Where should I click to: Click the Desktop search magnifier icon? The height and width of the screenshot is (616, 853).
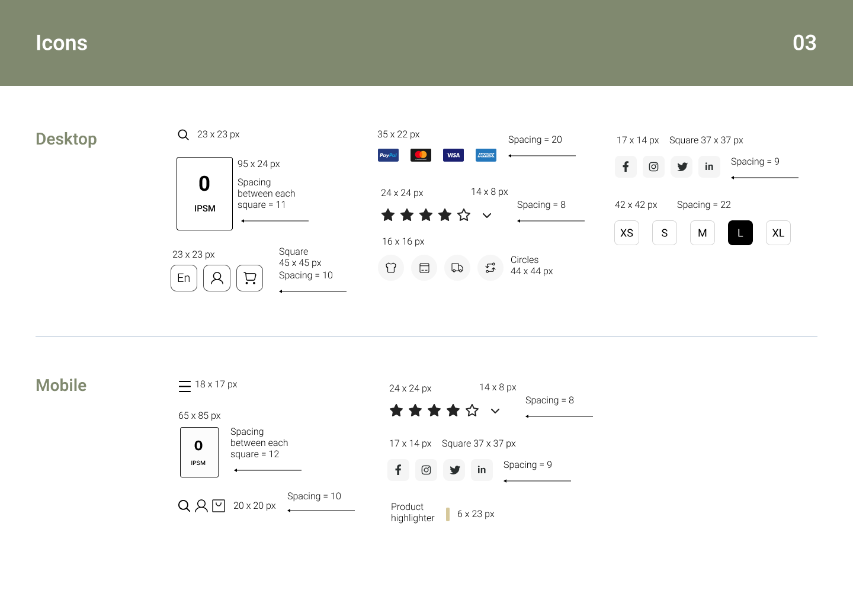point(184,135)
